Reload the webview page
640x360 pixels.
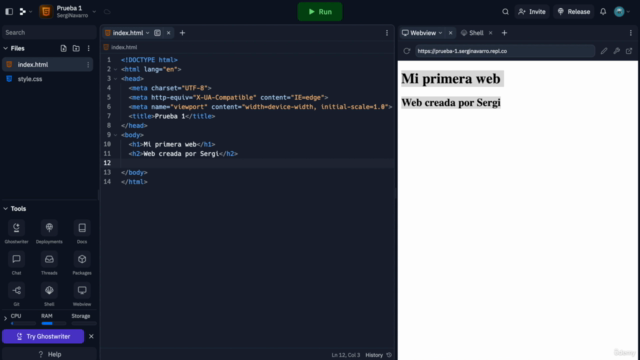click(x=407, y=51)
